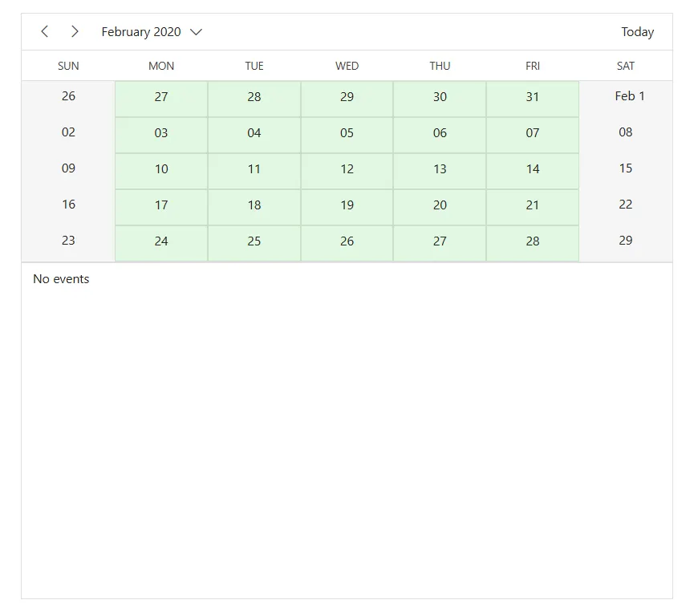698x616 pixels.
Task: Select Wednesday the 29th in the first row
Action: pyautogui.click(x=347, y=99)
